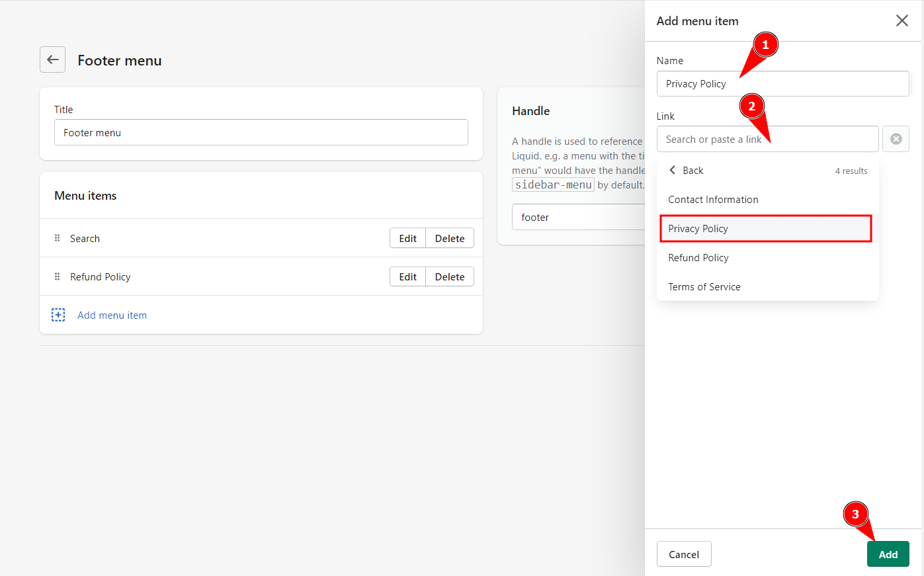Delete the Search menu item
The height and width of the screenshot is (576, 924).
click(x=450, y=238)
